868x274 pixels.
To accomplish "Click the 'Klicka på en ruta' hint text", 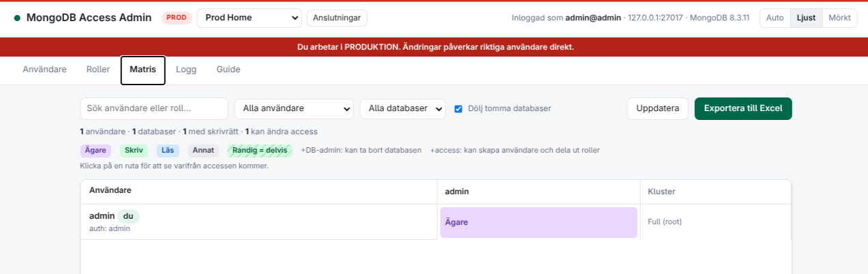I will 174,166.
